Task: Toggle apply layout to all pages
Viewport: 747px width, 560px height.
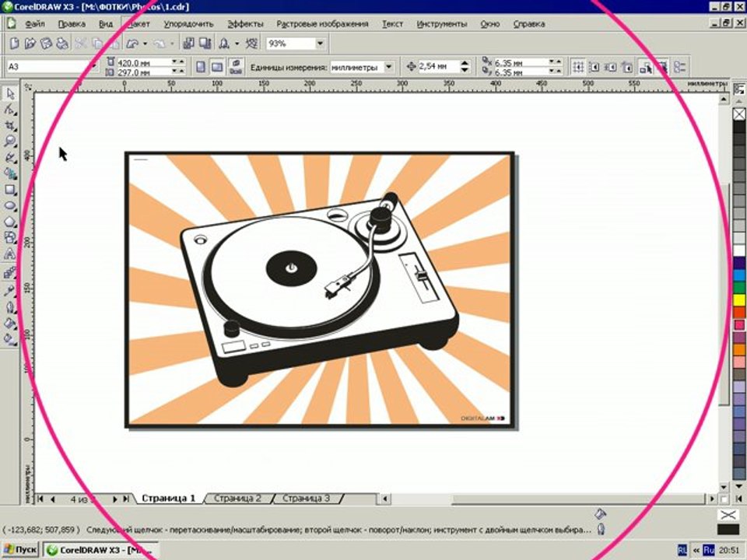Action: point(236,67)
